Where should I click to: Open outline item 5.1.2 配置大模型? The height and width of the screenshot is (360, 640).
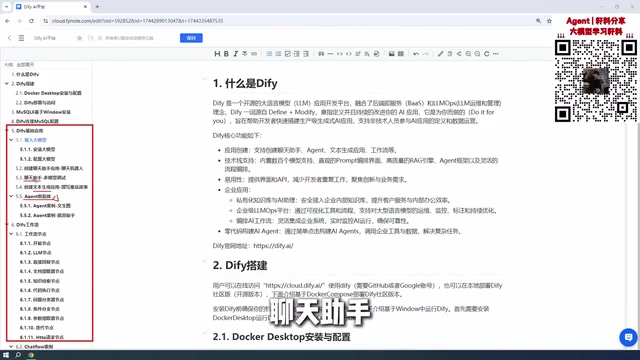[x=38, y=159]
